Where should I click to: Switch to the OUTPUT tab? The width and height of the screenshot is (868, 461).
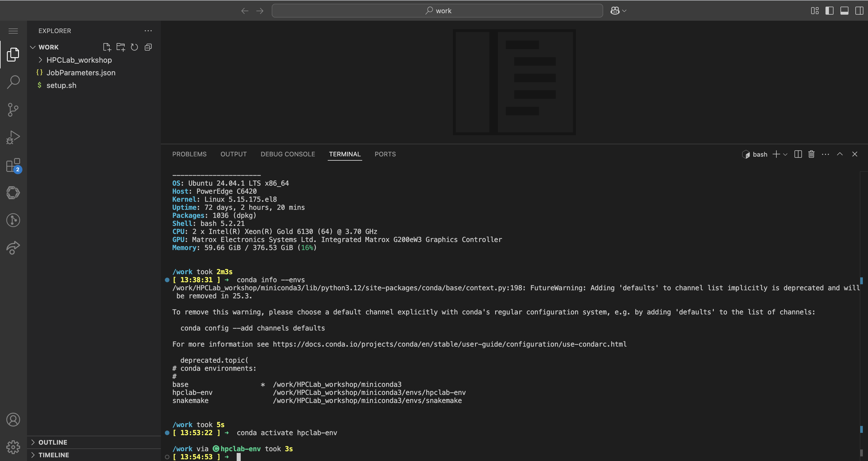coord(234,154)
